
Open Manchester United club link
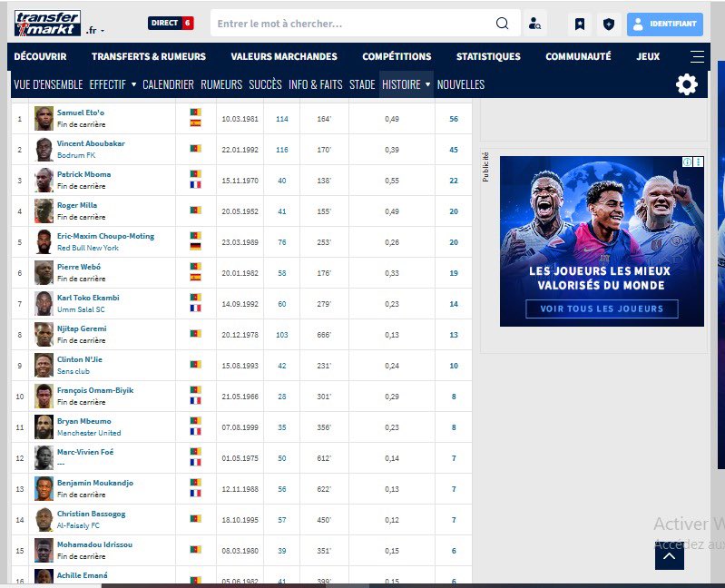89,433
